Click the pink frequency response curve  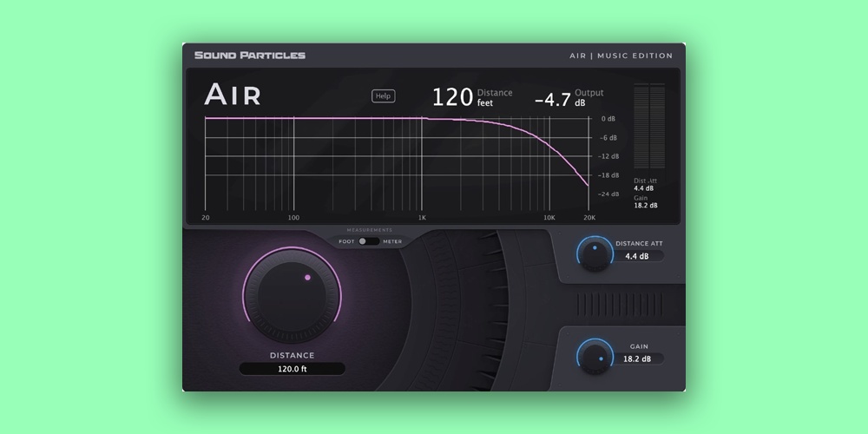[521, 127]
